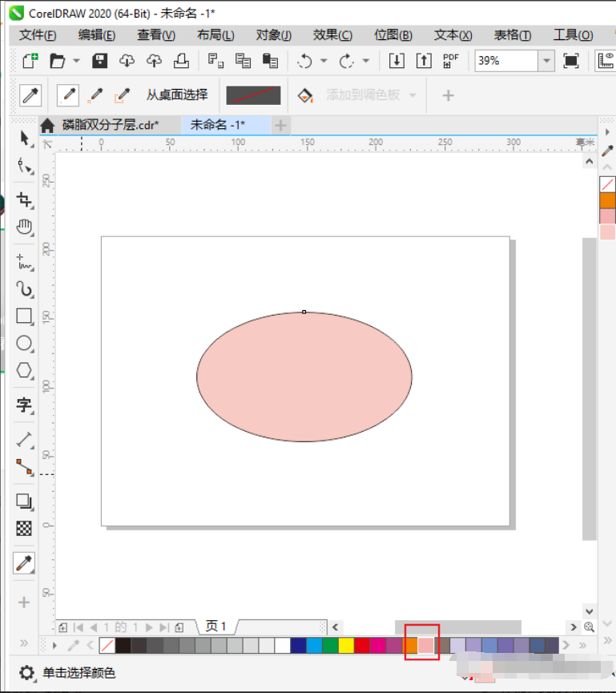
Task: Click the status bar settings gear
Action: (27, 673)
